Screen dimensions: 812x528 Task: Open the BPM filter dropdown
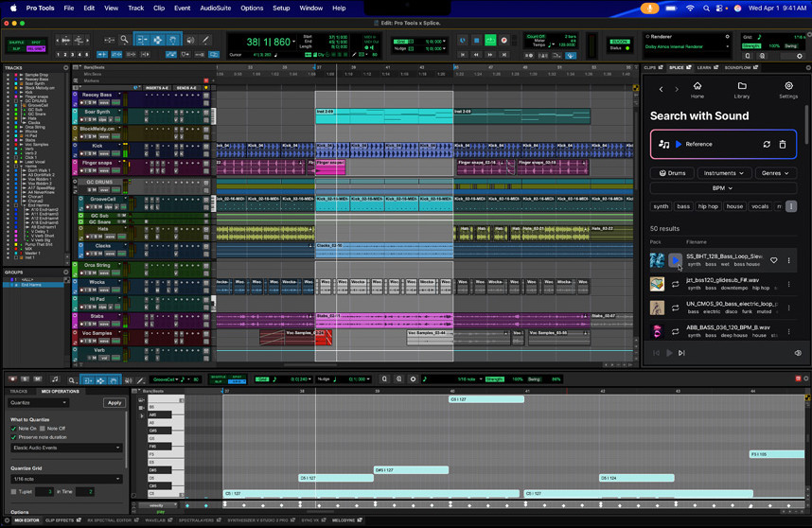723,188
